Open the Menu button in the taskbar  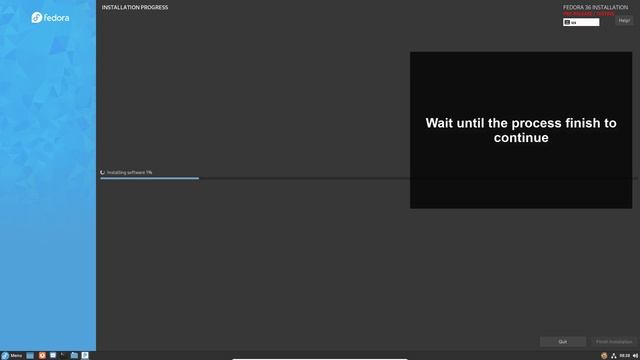tap(12, 356)
